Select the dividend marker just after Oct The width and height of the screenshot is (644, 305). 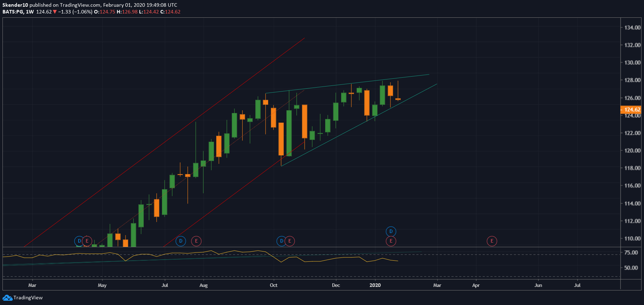point(282,241)
